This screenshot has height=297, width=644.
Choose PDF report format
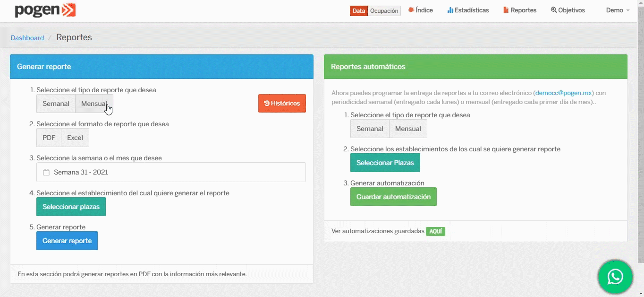tap(49, 138)
